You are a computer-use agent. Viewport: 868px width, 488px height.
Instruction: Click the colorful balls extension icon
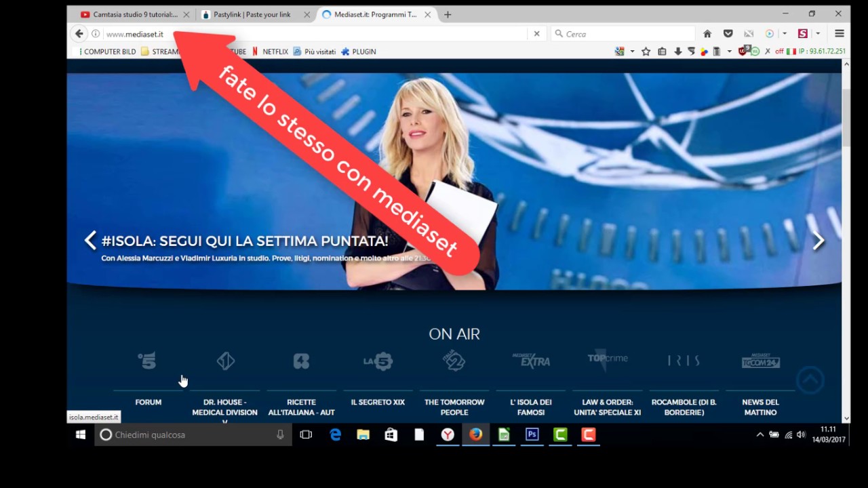click(x=704, y=52)
